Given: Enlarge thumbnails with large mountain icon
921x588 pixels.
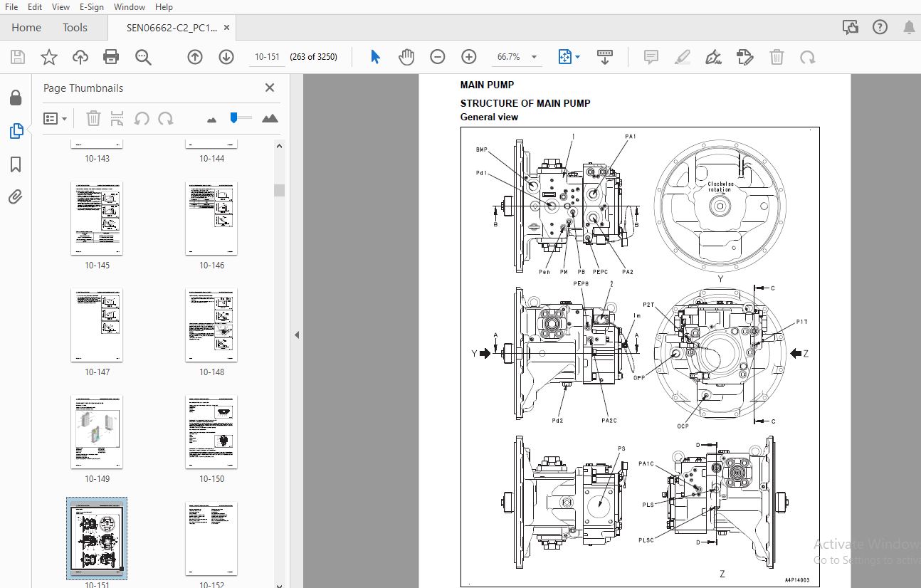Looking at the screenshot, I should click(x=270, y=118).
